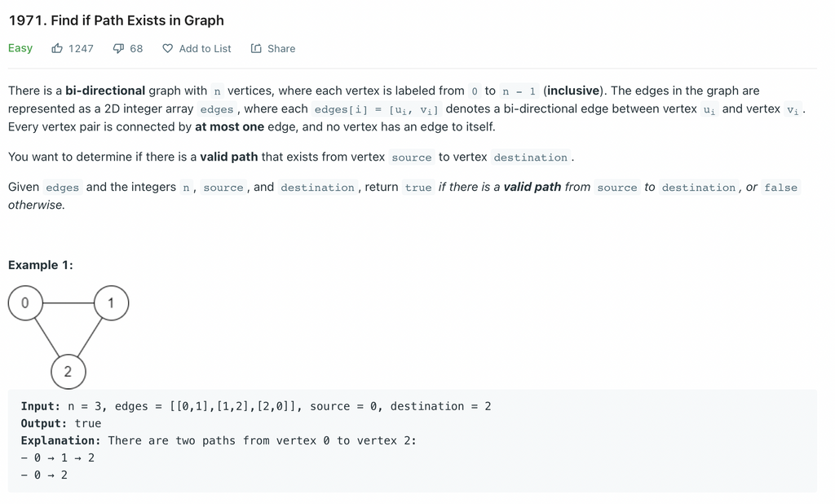Click the problem title 1971

pyautogui.click(x=116, y=20)
